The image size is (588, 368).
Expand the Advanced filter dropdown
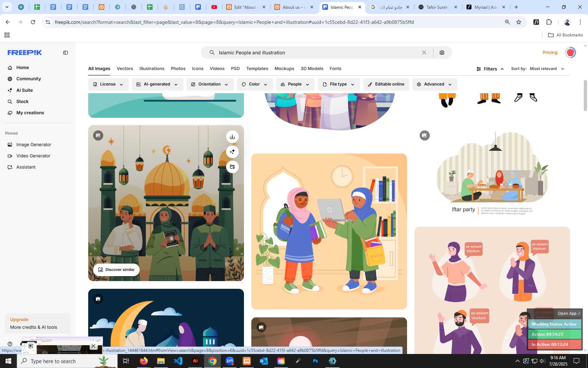click(x=435, y=84)
